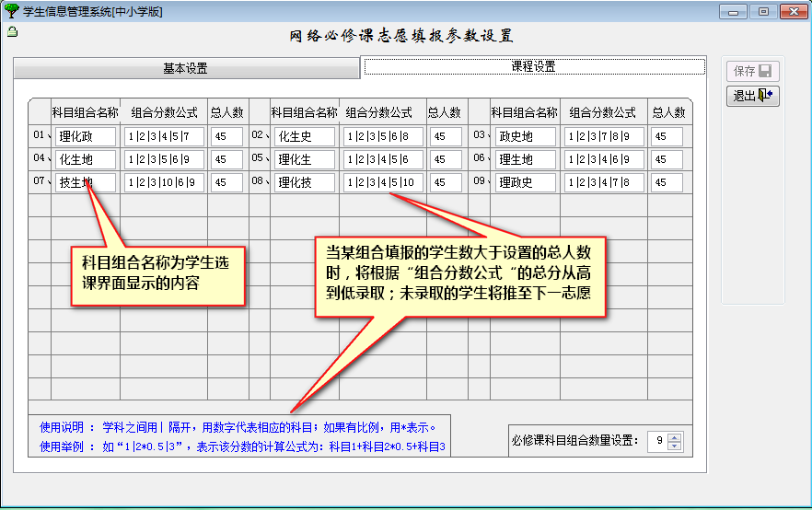Click the 总人数 field for 化生地
The image size is (812, 510).
(226, 159)
